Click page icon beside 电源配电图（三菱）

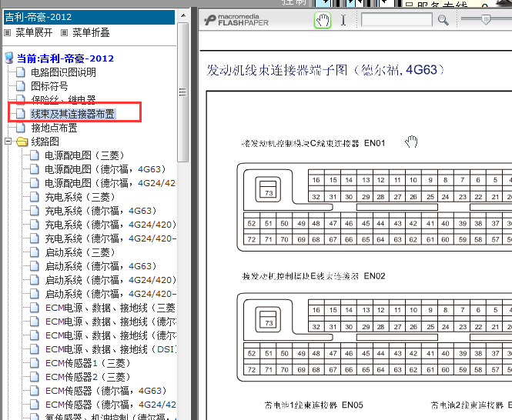(35, 155)
